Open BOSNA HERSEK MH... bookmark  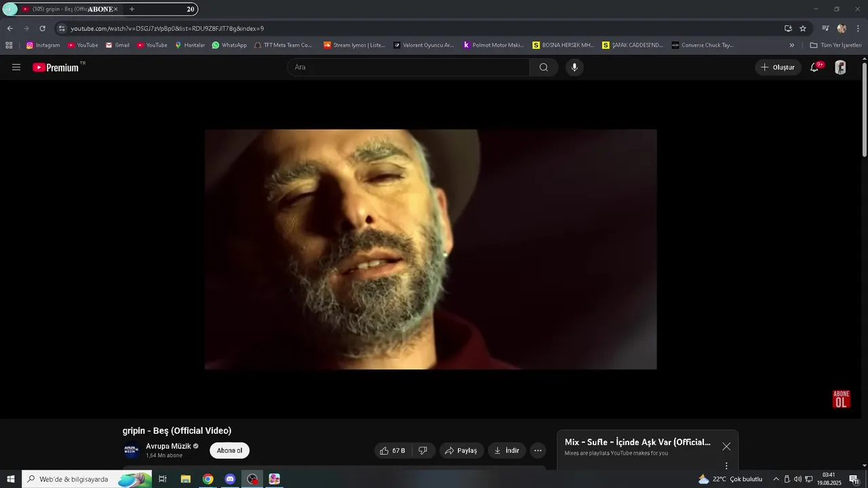(x=564, y=45)
